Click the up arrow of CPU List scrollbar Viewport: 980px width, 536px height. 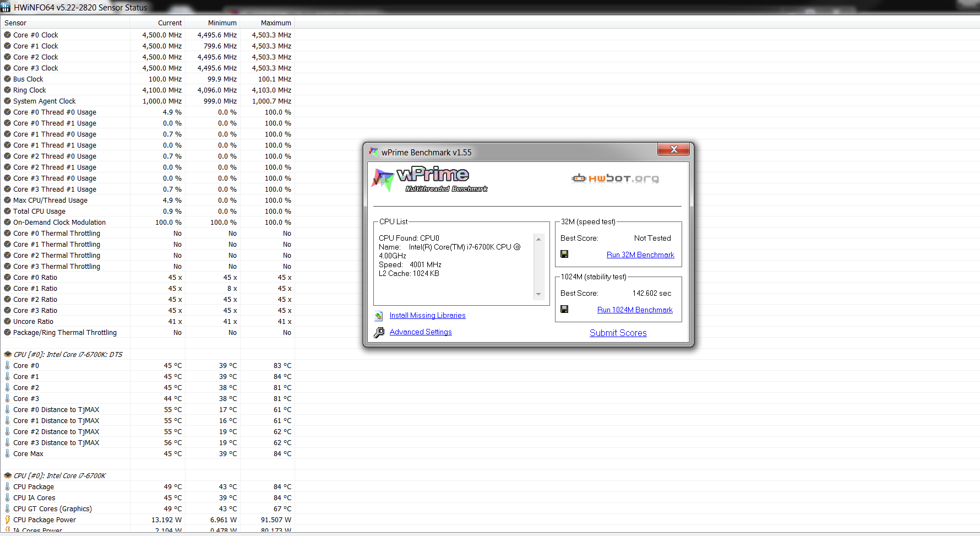538,239
